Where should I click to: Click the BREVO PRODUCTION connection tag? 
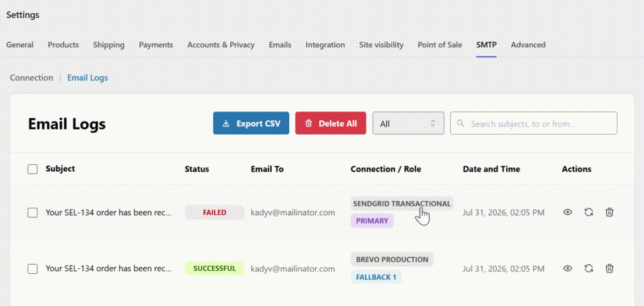[x=392, y=259]
